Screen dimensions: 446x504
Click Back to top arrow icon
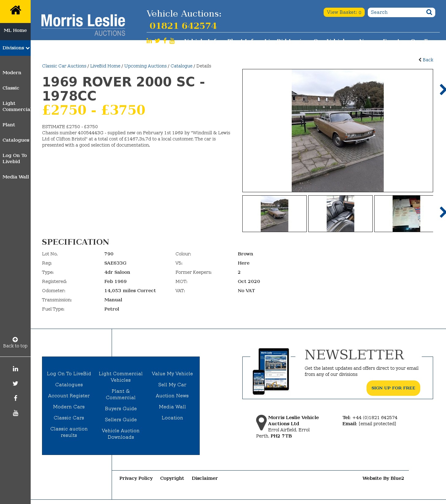15,339
